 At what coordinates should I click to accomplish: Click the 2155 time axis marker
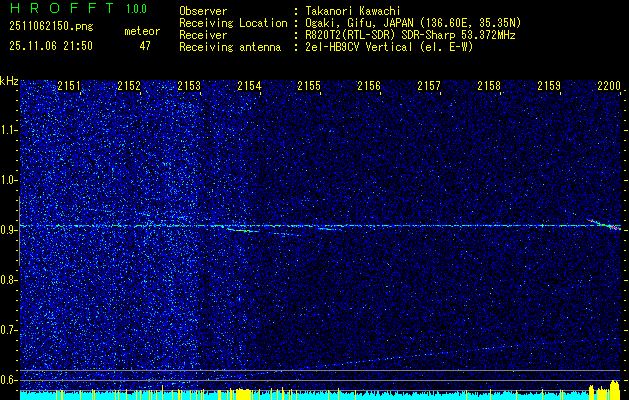point(309,86)
